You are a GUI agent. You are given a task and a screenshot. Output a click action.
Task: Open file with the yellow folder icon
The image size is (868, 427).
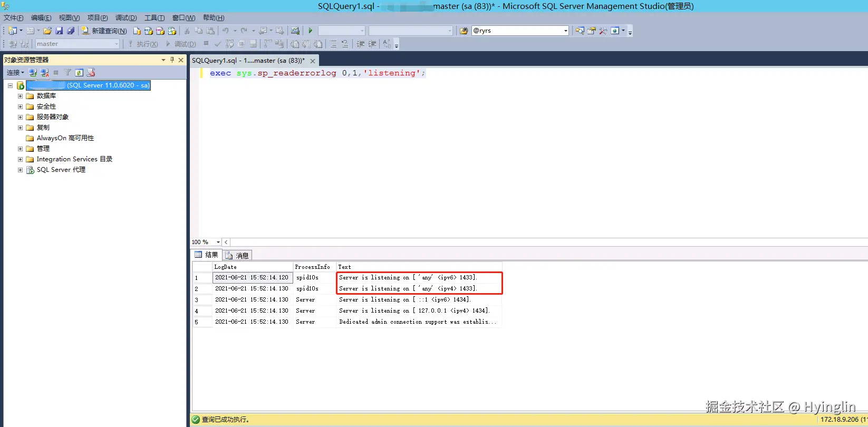point(47,31)
